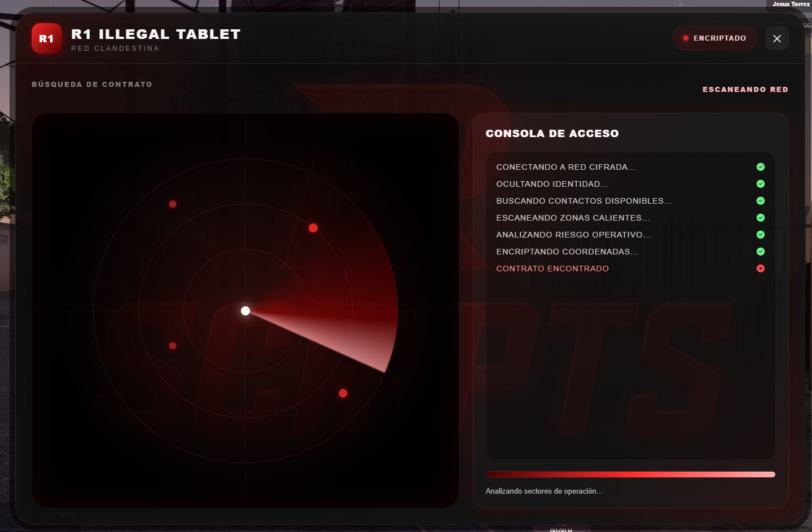Viewport: 812px width, 532px height.
Task: Select the green check beside CONECTANDO A RED CIFRADA
Action: point(761,167)
